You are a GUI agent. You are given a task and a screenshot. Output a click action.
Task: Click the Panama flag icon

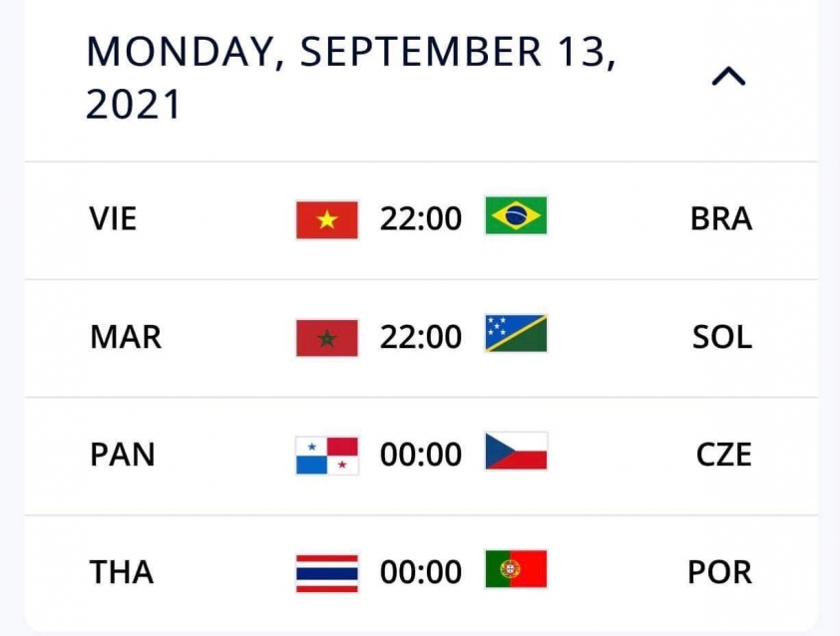pos(327,456)
